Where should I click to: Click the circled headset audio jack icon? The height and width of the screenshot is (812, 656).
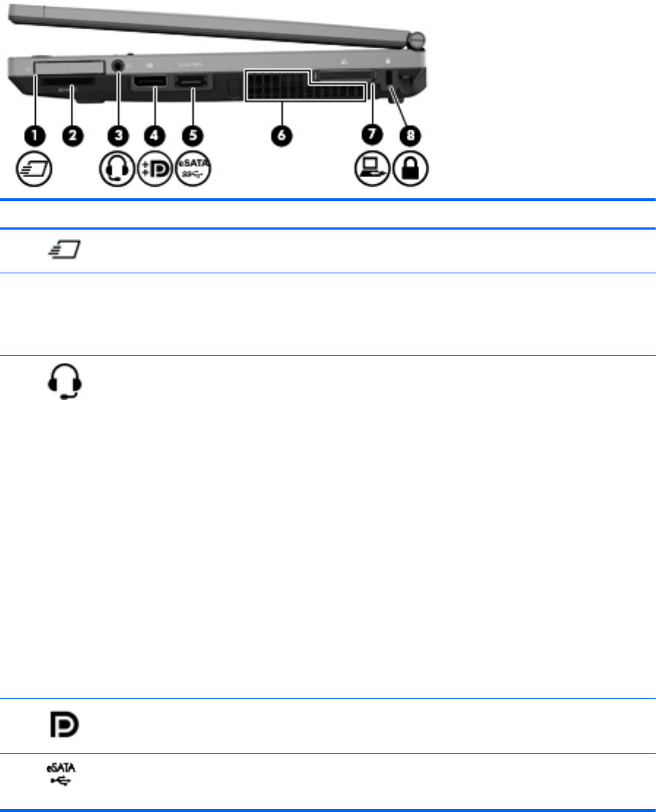click(x=117, y=169)
